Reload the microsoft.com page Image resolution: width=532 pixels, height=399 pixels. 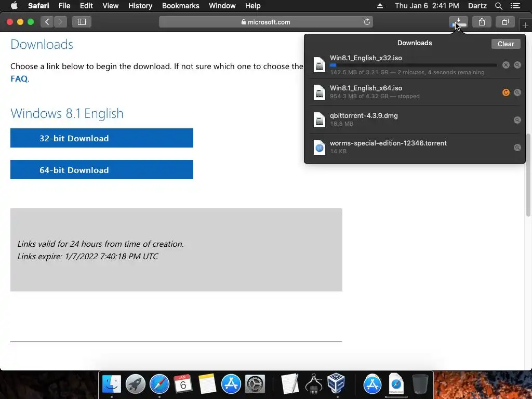pyautogui.click(x=367, y=22)
